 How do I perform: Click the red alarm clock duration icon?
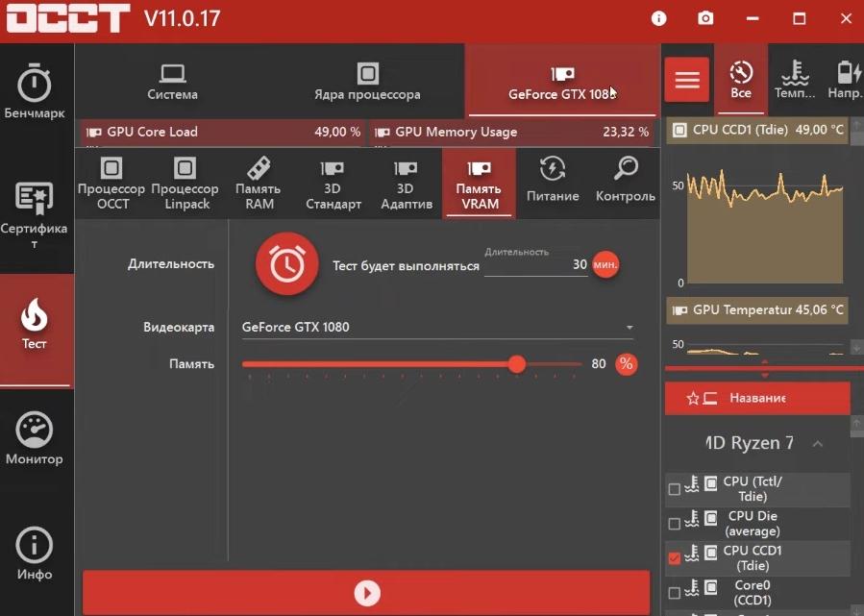(x=286, y=263)
